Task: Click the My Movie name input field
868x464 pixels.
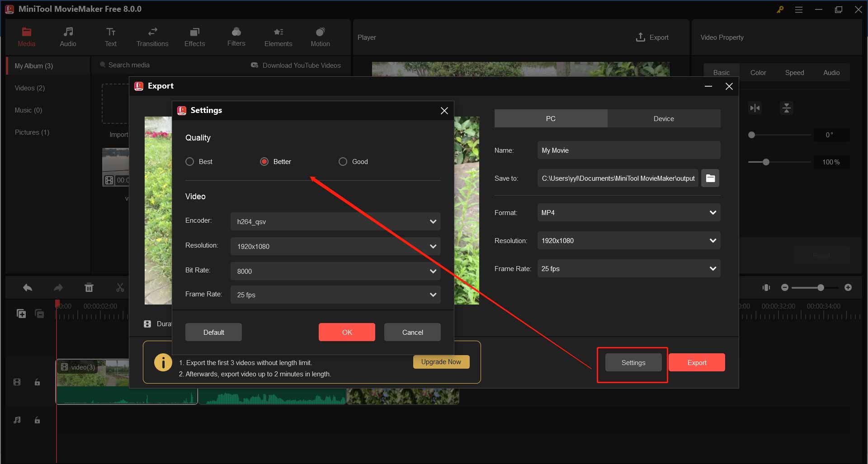Action: pyautogui.click(x=628, y=150)
